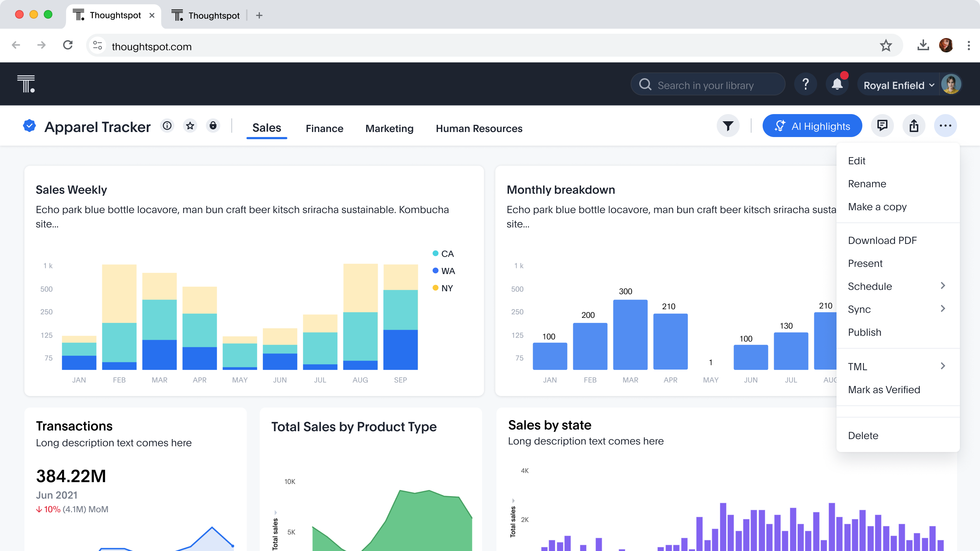Choose Rename from the menu
Image resolution: width=980 pixels, height=551 pixels.
898,184
